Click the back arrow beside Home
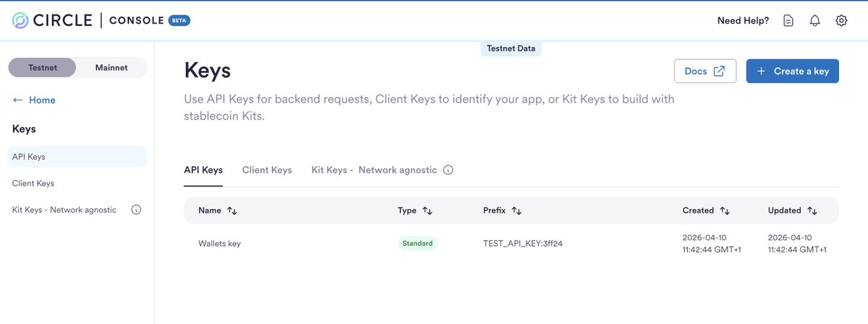 pos(18,100)
